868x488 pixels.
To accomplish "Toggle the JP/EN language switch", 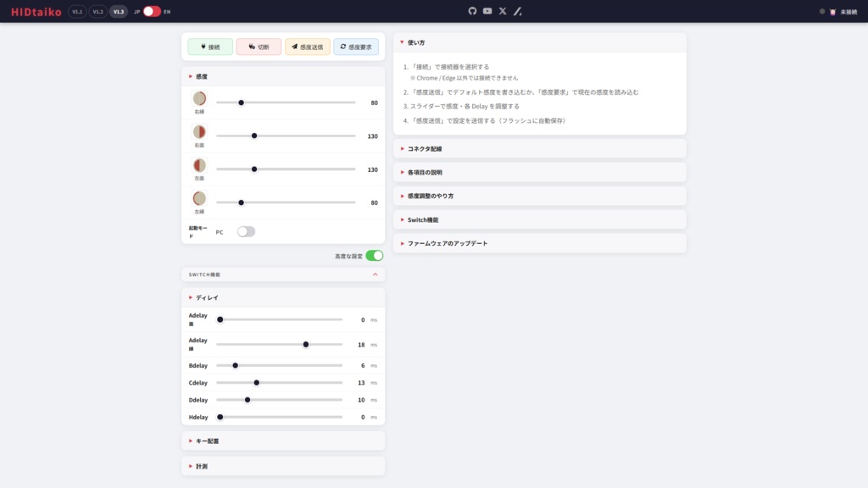I will [152, 12].
